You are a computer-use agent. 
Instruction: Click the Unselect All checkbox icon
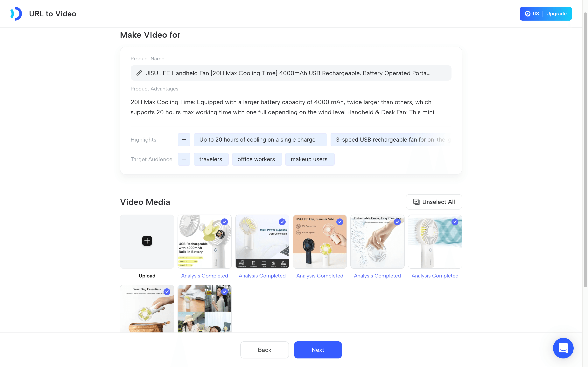(416, 202)
